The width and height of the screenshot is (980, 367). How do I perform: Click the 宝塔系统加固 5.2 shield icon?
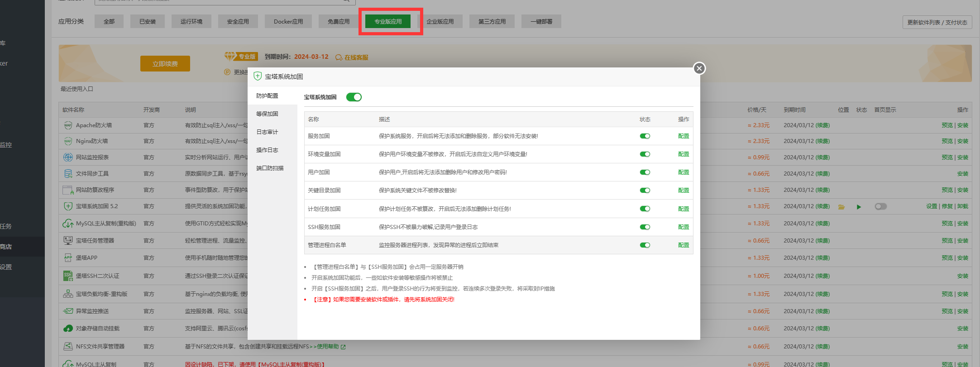point(68,206)
